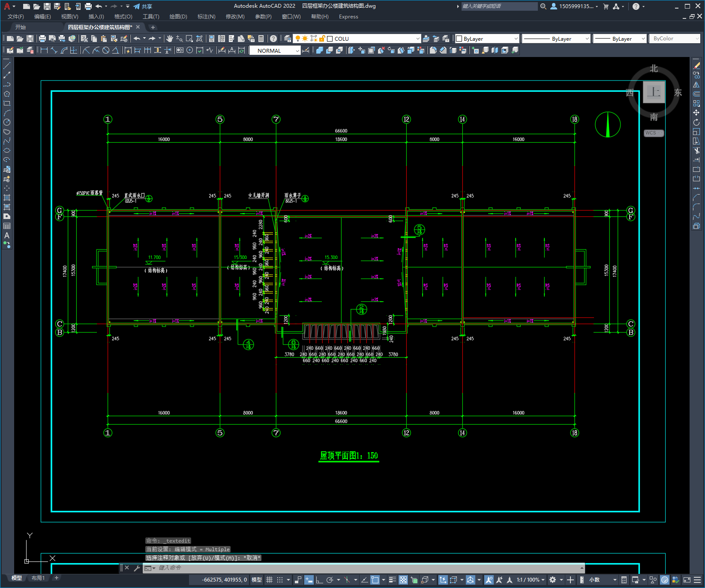Image resolution: width=705 pixels, height=588 pixels.
Task: Toggle the layer on/off lightbulb for COLU
Action: click(297, 39)
